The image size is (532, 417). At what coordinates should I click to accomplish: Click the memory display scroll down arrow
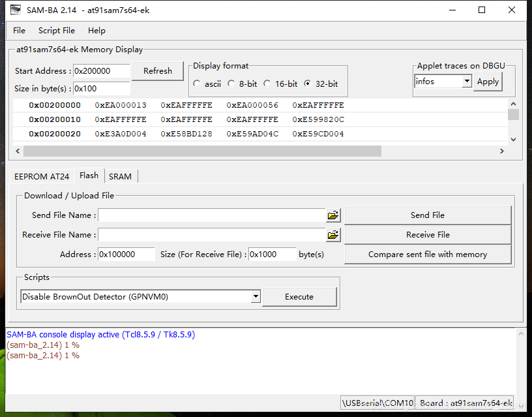click(513, 139)
